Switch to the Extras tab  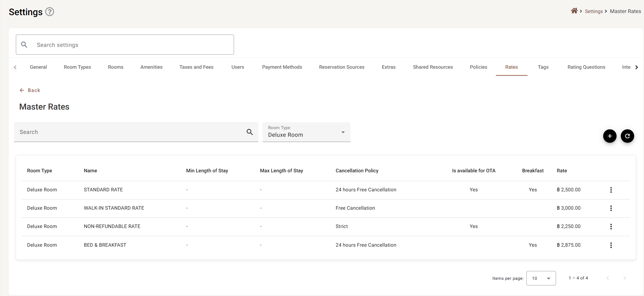389,67
